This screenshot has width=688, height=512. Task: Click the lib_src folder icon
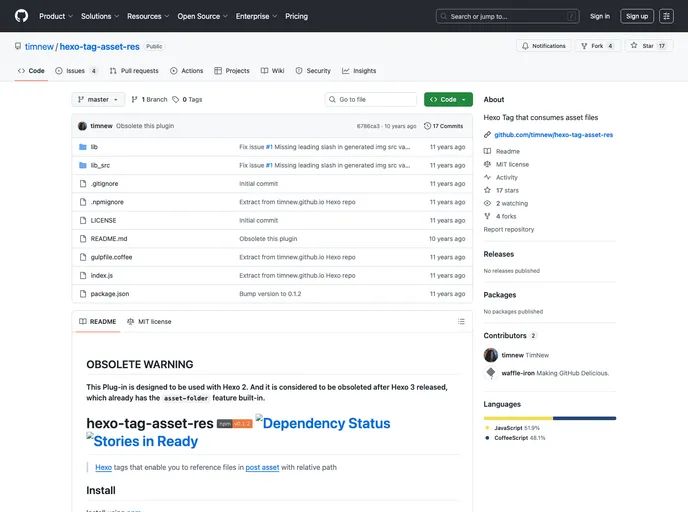[x=82, y=165]
